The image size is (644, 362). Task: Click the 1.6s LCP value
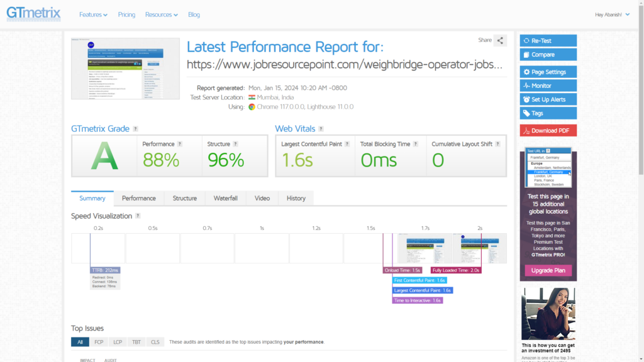297,160
